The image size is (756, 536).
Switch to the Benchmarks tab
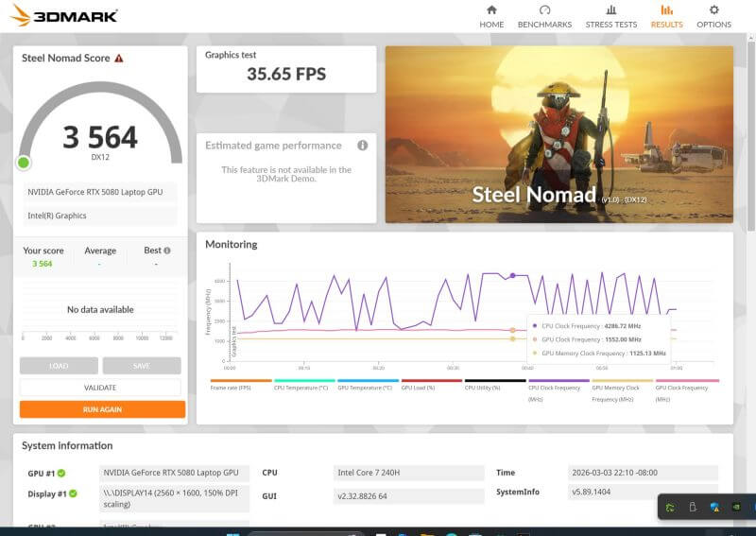click(544, 16)
